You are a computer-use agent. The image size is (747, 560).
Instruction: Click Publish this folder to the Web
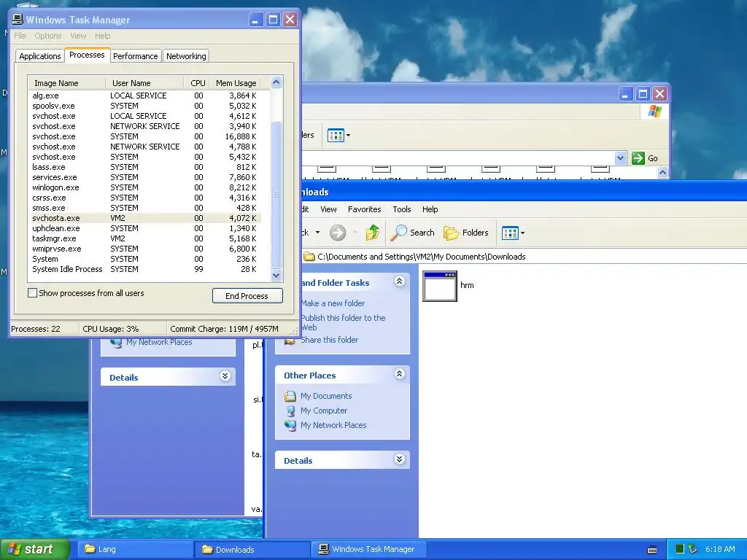tap(343, 322)
